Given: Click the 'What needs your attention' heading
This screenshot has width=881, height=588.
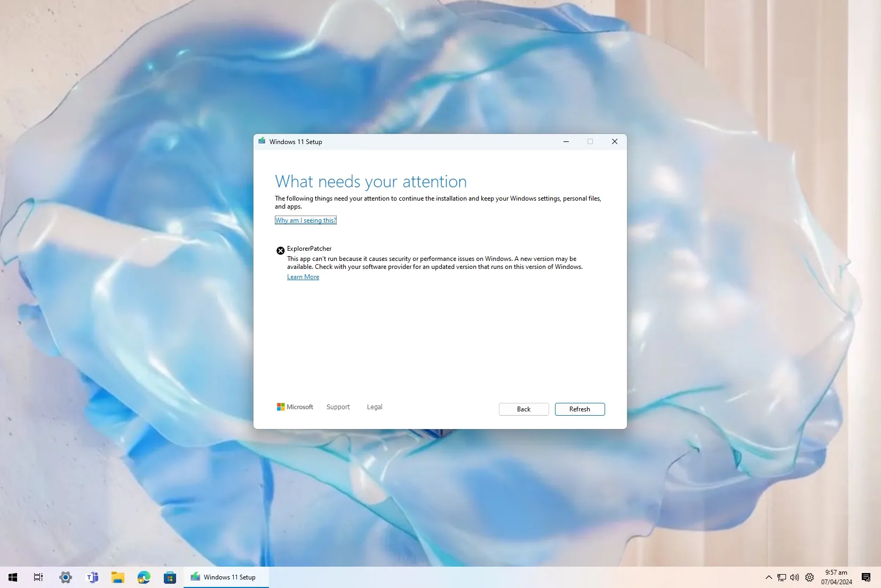Looking at the screenshot, I should [371, 181].
